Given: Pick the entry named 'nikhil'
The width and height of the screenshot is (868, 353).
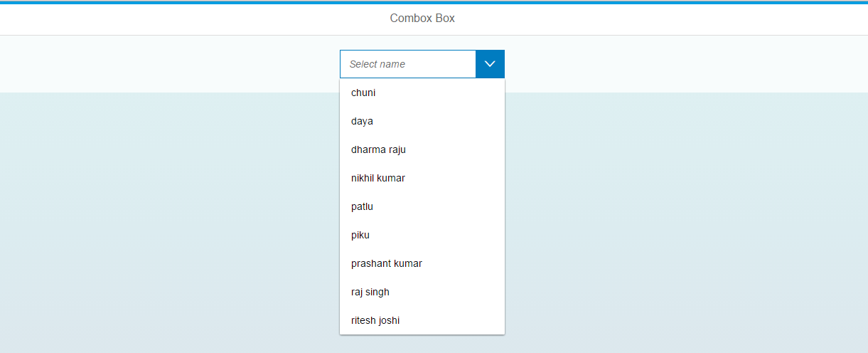Looking at the screenshot, I should pyautogui.click(x=422, y=178).
